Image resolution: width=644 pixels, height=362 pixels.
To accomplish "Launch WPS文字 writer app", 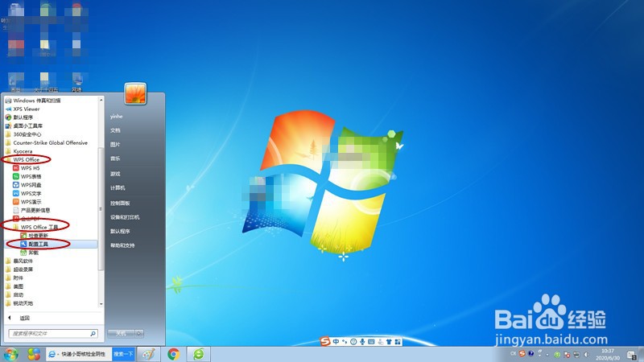I will click(27, 193).
